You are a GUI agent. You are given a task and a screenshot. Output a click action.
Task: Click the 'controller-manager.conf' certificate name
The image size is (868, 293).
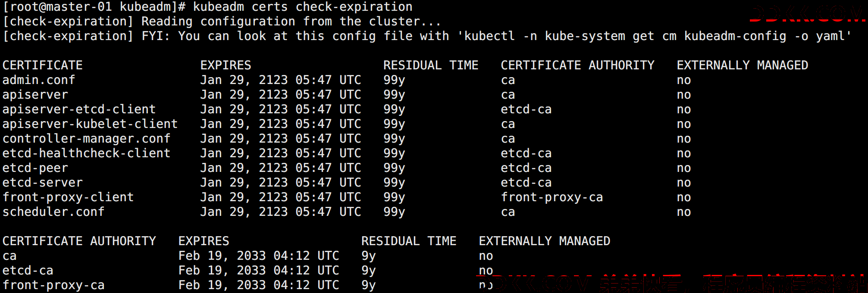(87, 139)
